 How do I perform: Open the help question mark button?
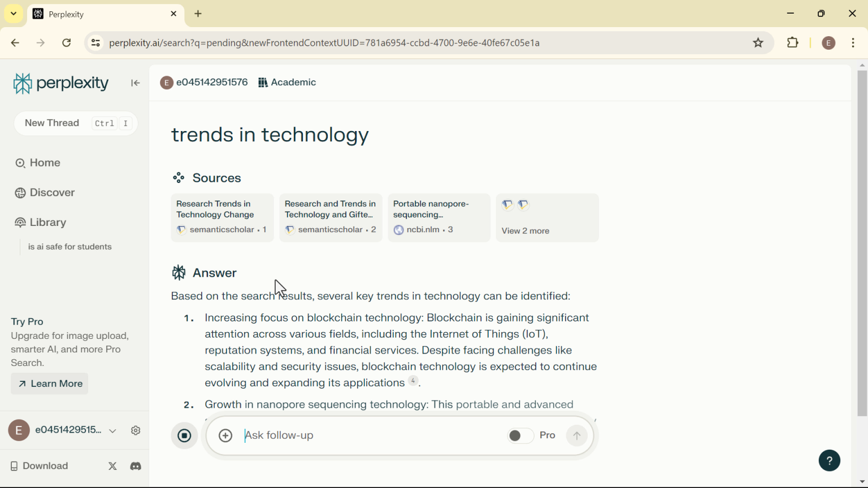click(x=829, y=460)
